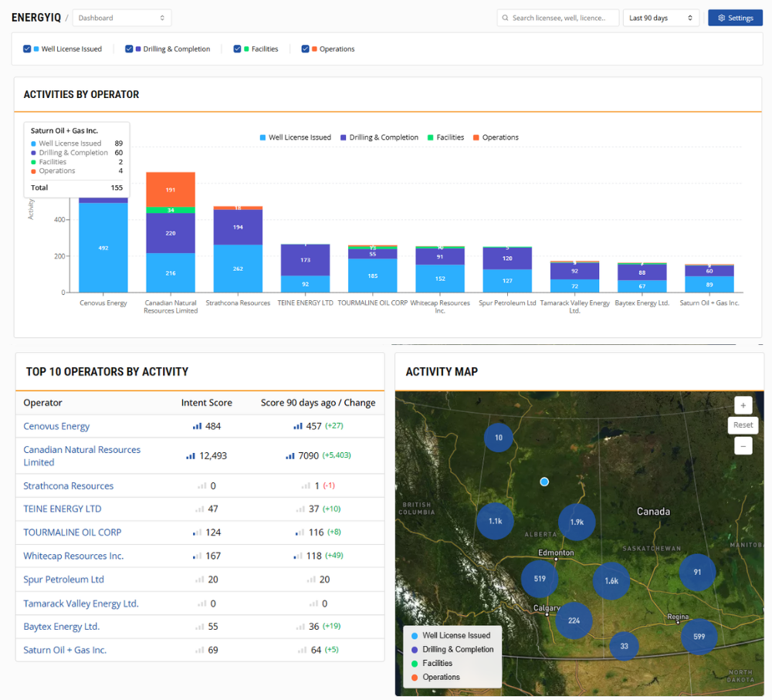Open Settings button

(x=735, y=18)
